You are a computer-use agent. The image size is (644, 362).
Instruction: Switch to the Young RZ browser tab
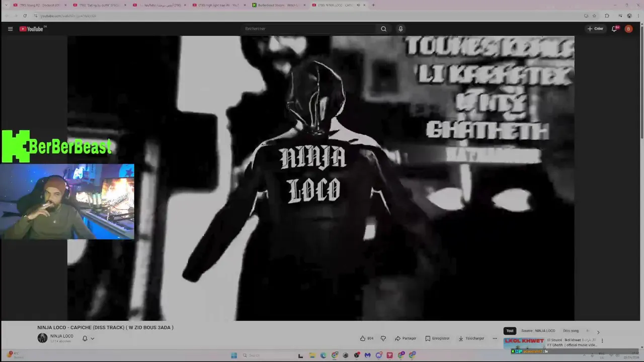(x=40, y=5)
